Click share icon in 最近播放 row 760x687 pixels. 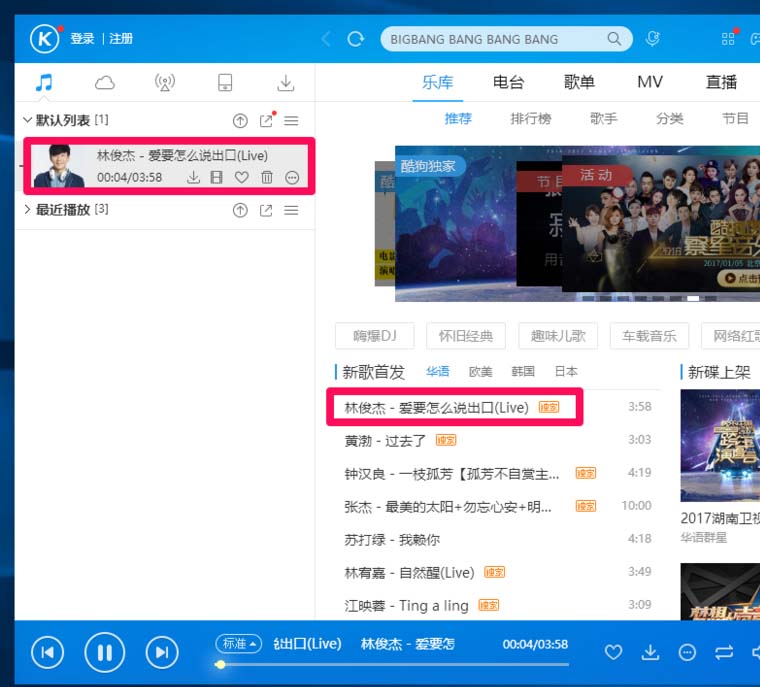pos(266,210)
